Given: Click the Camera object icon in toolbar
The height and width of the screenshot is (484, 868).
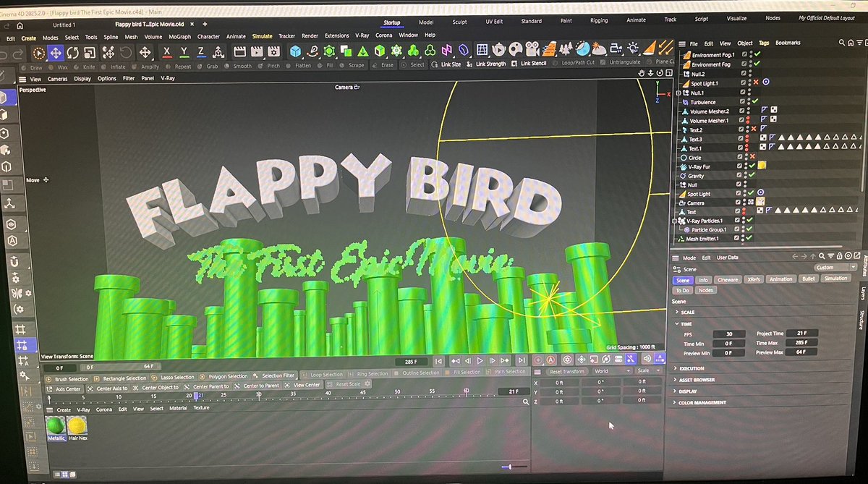Looking at the screenshot, I should tap(532, 50).
